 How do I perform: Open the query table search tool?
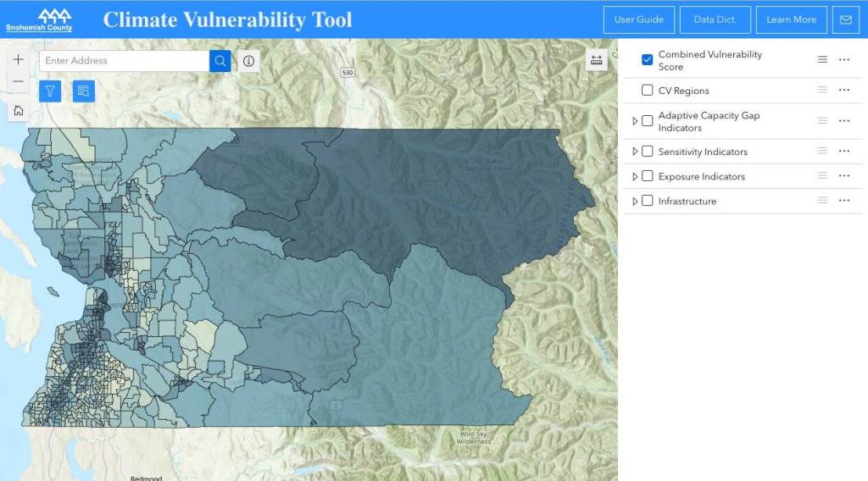point(83,91)
